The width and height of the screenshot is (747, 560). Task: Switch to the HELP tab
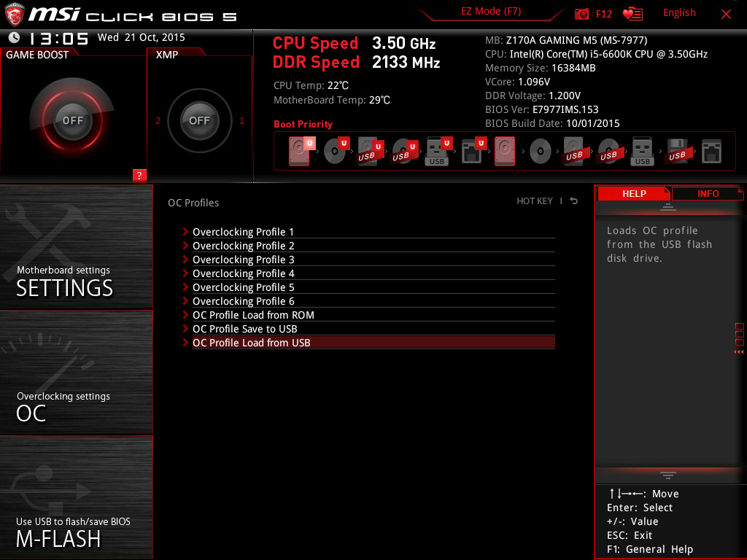click(x=634, y=193)
